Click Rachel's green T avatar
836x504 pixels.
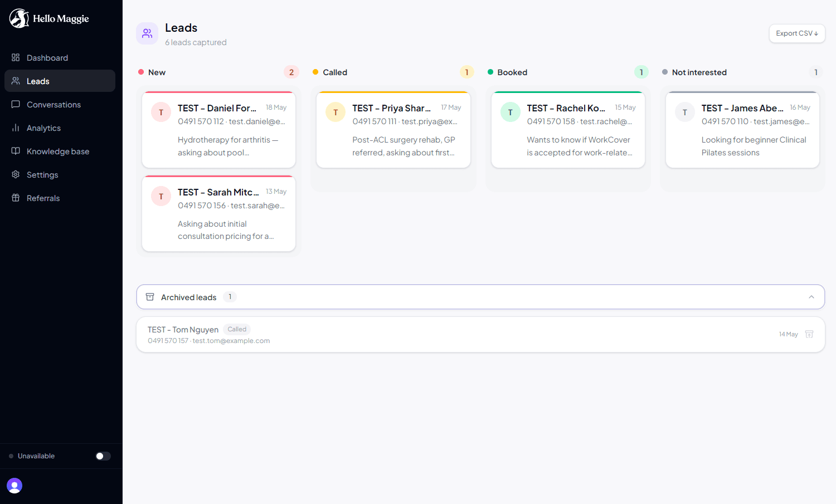(510, 112)
